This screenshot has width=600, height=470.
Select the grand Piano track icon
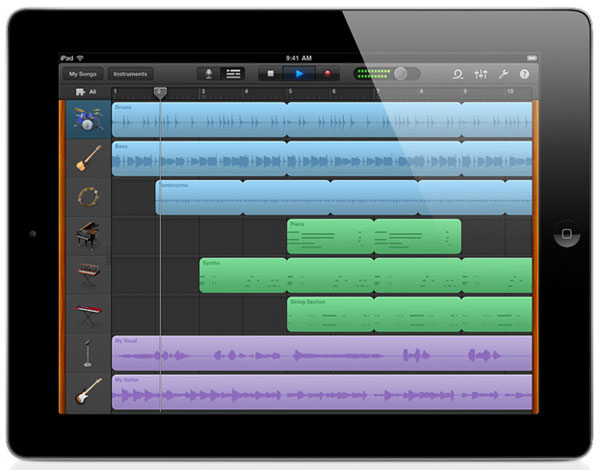tap(88, 236)
